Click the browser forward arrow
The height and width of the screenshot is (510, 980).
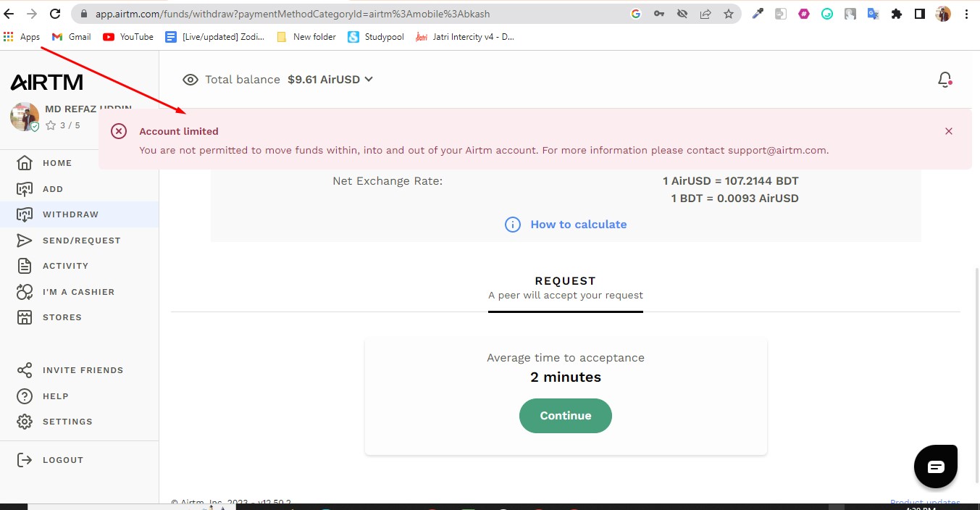click(32, 14)
